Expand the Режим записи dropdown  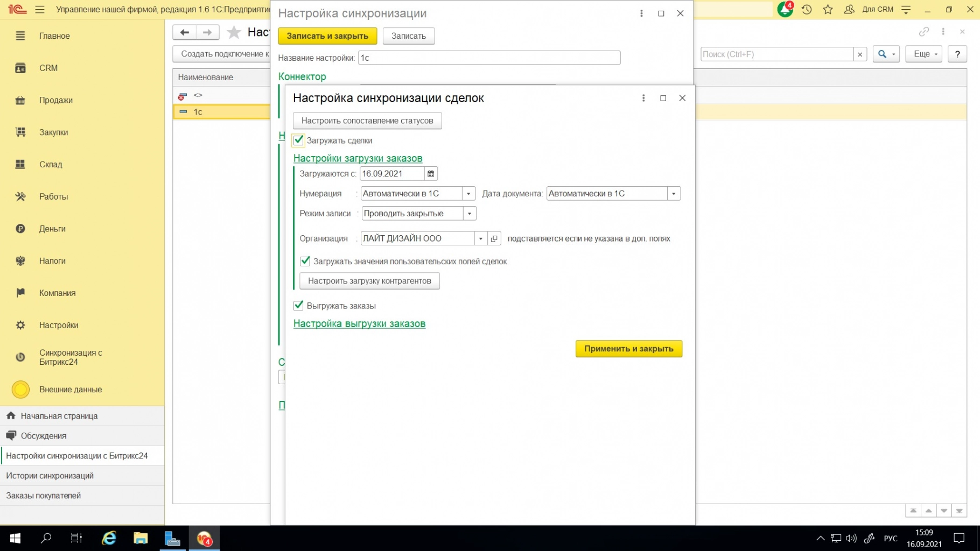point(470,214)
